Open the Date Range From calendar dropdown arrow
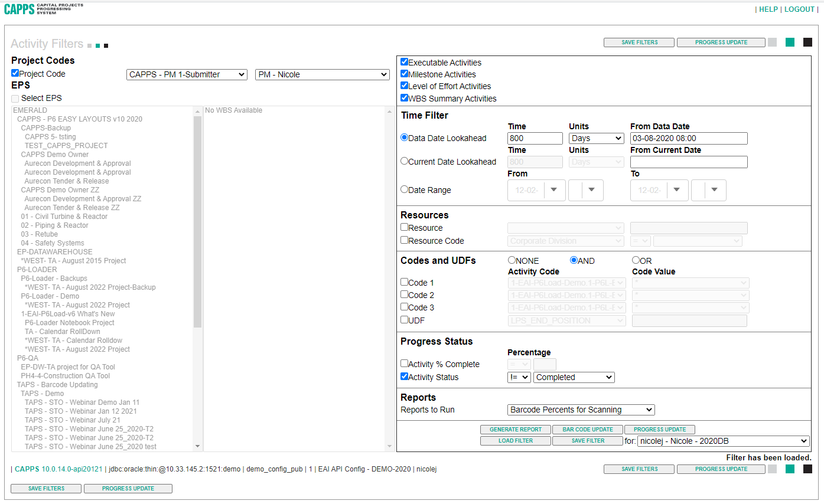 (x=554, y=190)
